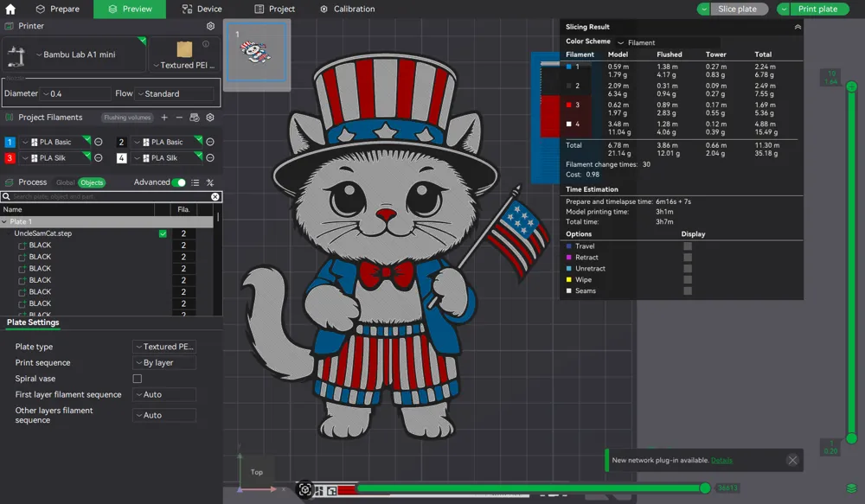The image size is (865, 504).
Task: Open the Printer settings gear icon
Action: (x=209, y=27)
